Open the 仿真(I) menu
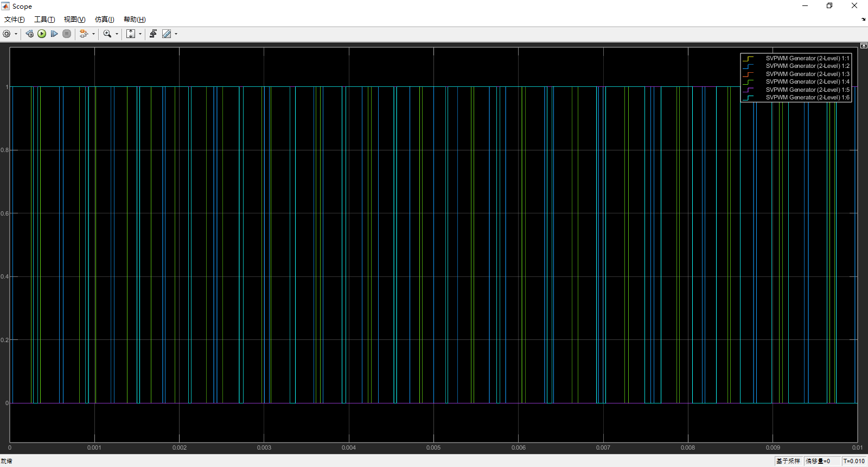Screen dimensions: 868x467 point(104,20)
